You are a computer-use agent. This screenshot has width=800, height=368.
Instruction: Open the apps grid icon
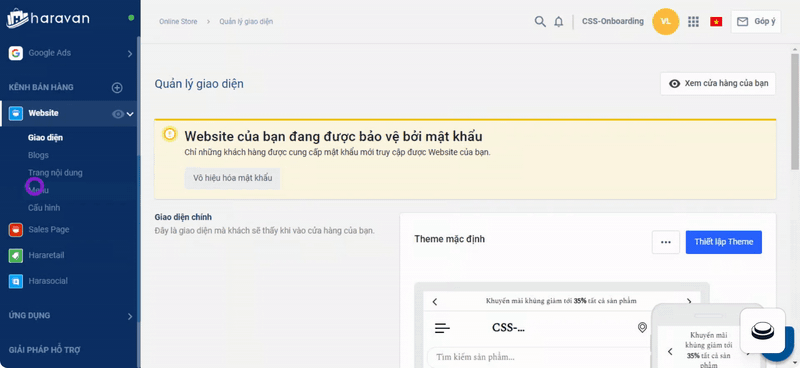(693, 21)
